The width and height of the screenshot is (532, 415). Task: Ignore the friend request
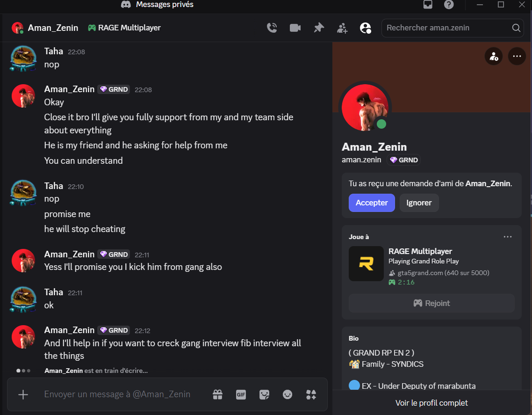tap(419, 203)
